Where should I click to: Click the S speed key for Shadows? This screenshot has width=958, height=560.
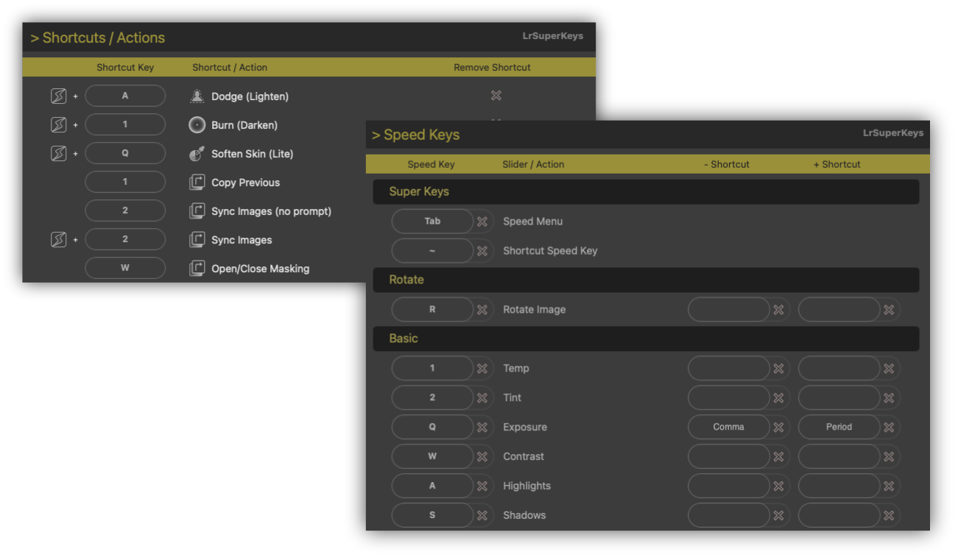pyautogui.click(x=432, y=516)
